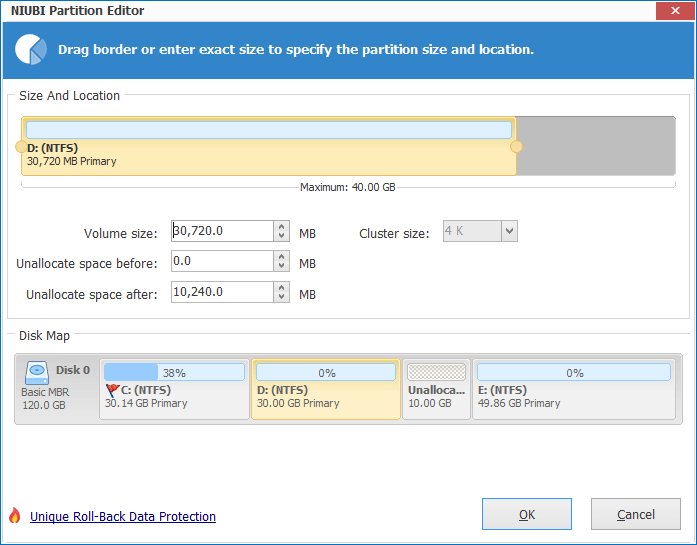Grab the left border handle of D: partition
The height and width of the screenshot is (545, 697).
point(21,147)
